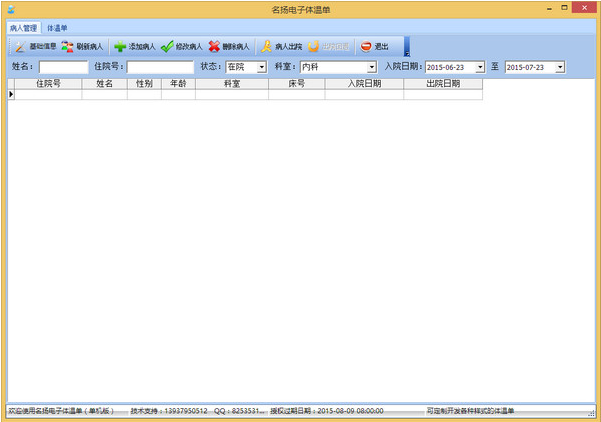Click status bar 可定制开发各种样式的体温单 text
The image size is (601, 422).
coord(470,411)
